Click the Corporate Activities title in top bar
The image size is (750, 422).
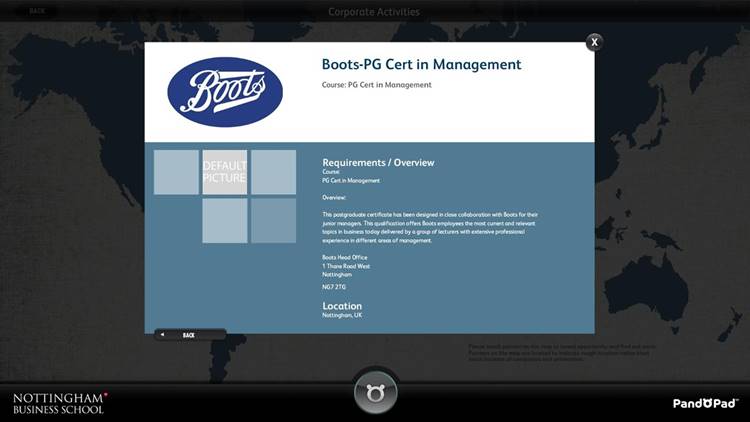coord(374,12)
